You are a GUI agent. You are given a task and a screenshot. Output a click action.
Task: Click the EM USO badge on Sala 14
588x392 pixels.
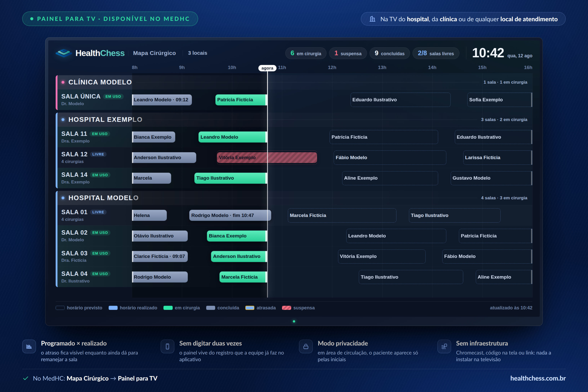(x=100, y=175)
